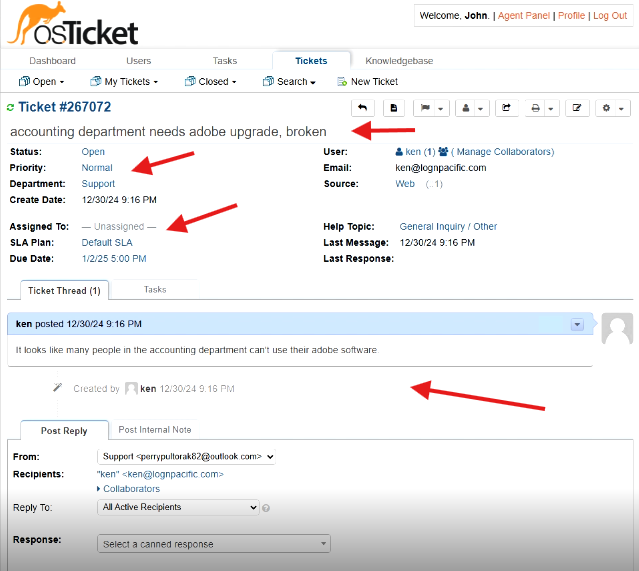Expand the Collaborators disclosure
The height and width of the screenshot is (571, 639).
128,489
